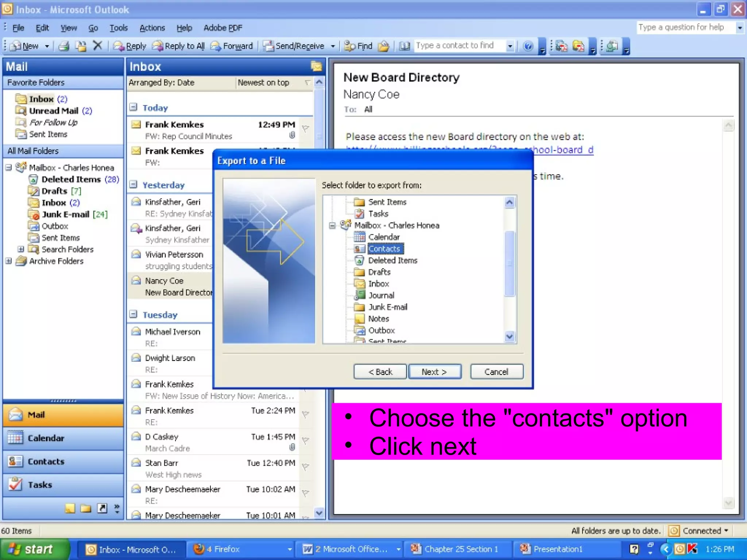
Task: Click the Reply to All toolbar button
Action: 178,46
